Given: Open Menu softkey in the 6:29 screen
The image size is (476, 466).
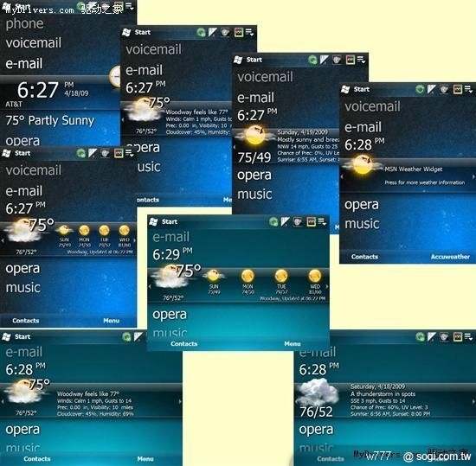Looking at the screenshot, I should [293, 343].
